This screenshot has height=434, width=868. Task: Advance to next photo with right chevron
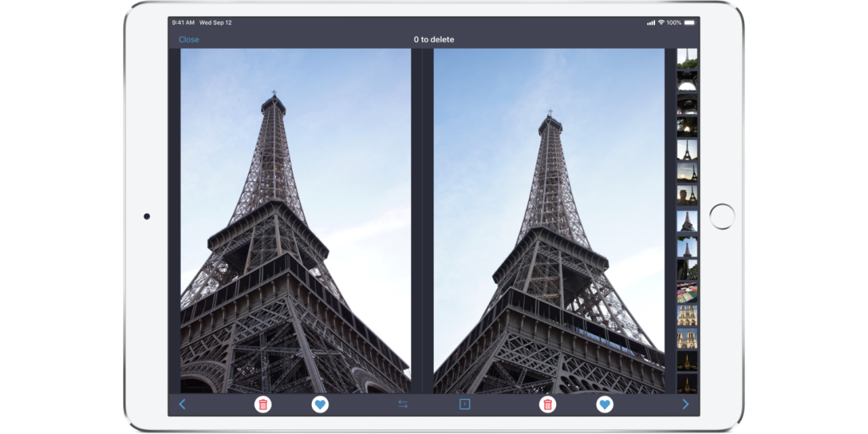686,405
